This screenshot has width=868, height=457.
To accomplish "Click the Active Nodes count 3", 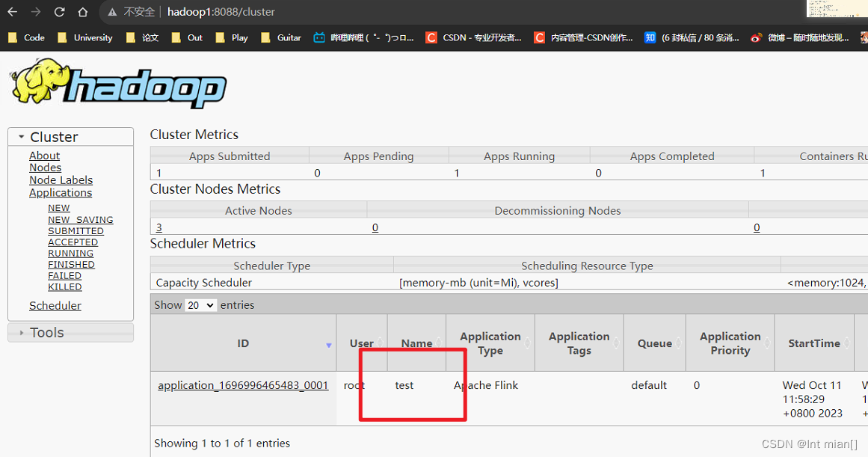I will [159, 227].
